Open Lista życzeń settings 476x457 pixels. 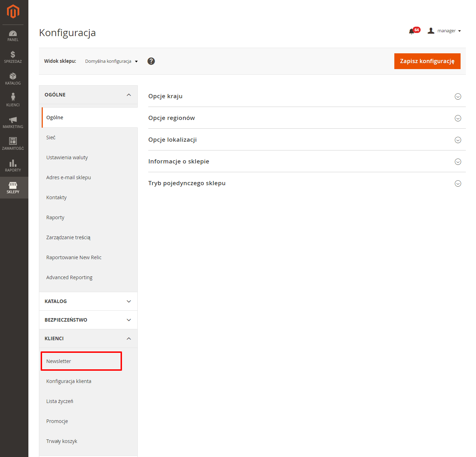tap(90, 401)
